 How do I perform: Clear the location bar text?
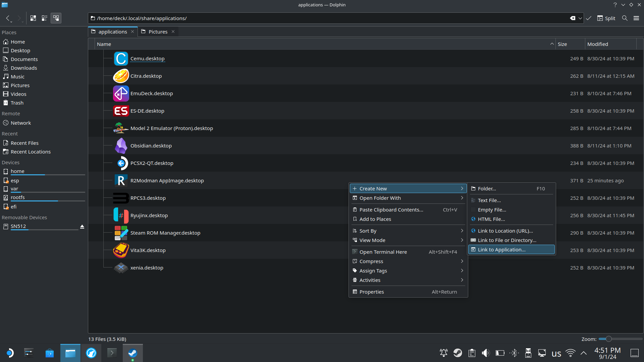pos(573,18)
